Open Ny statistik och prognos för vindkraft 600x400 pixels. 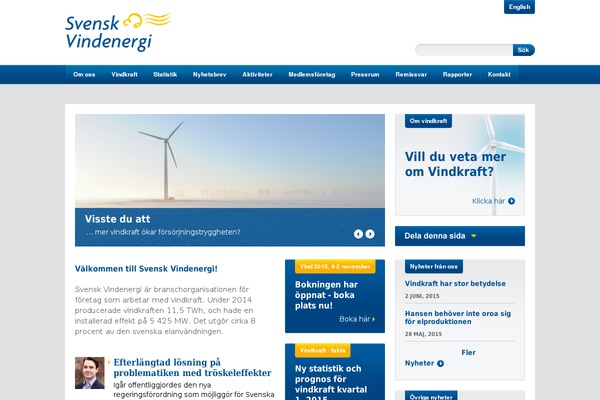point(331,383)
